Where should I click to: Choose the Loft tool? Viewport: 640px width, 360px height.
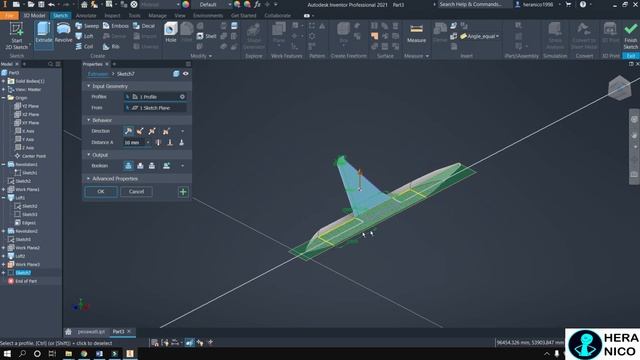coord(84,36)
